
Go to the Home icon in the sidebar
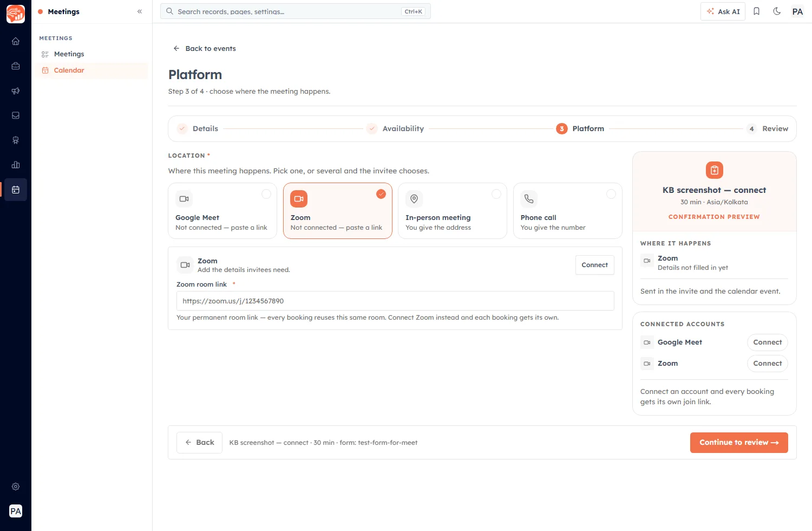(16, 41)
